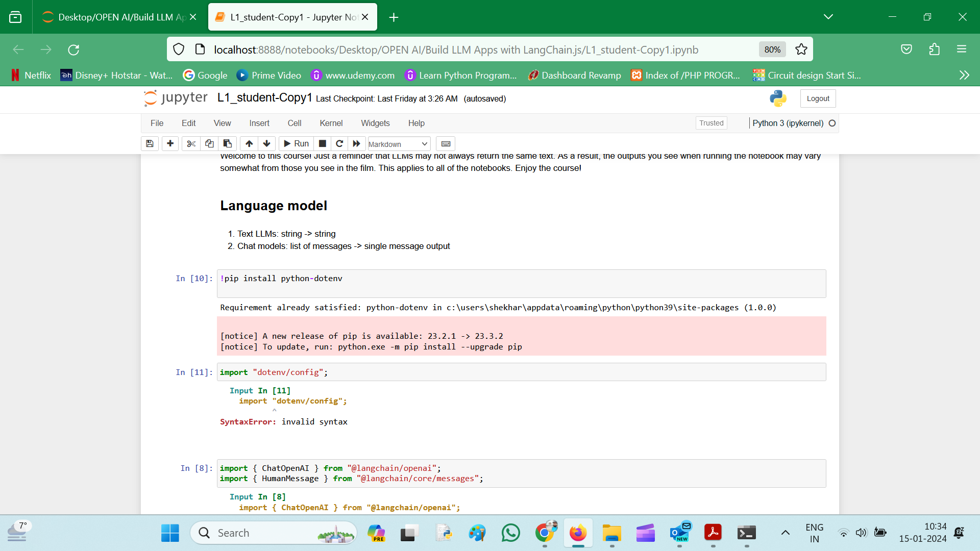980x551 pixels.
Task: Open the Widgets menu
Action: click(375, 123)
